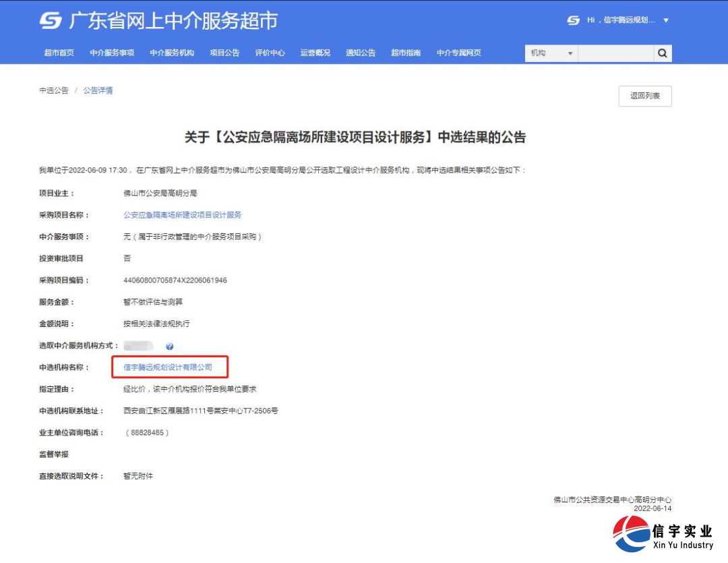Open the help tooltip beside 选取中介服务机构方式
Image resolution: width=728 pixels, height=563 pixels.
click(170, 346)
